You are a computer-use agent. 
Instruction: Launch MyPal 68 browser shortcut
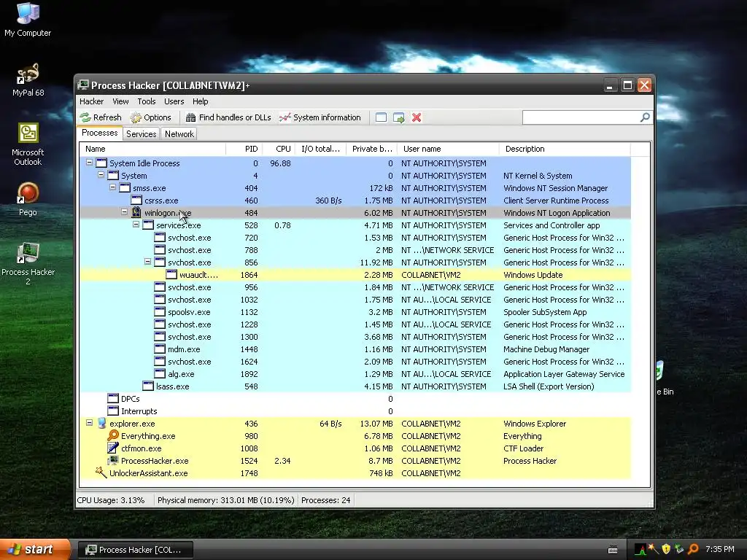pyautogui.click(x=28, y=79)
